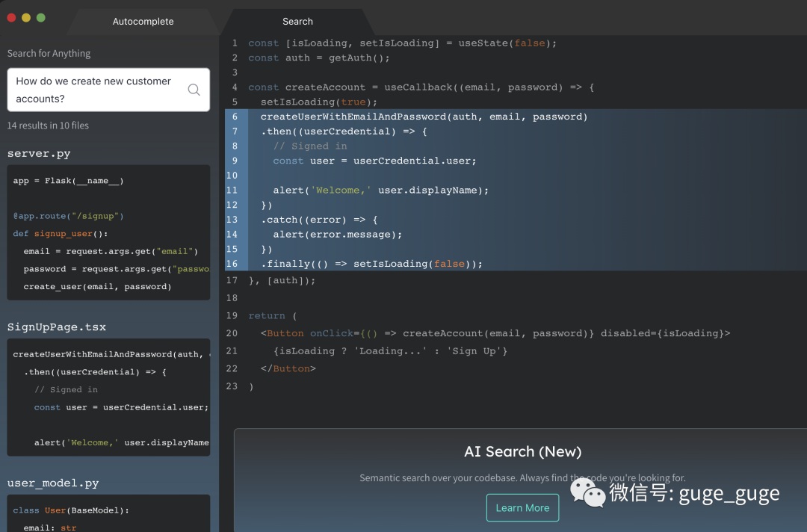Image resolution: width=807 pixels, height=532 pixels.
Task: Open the server.py result file
Action: pyautogui.click(x=39, y=153)
